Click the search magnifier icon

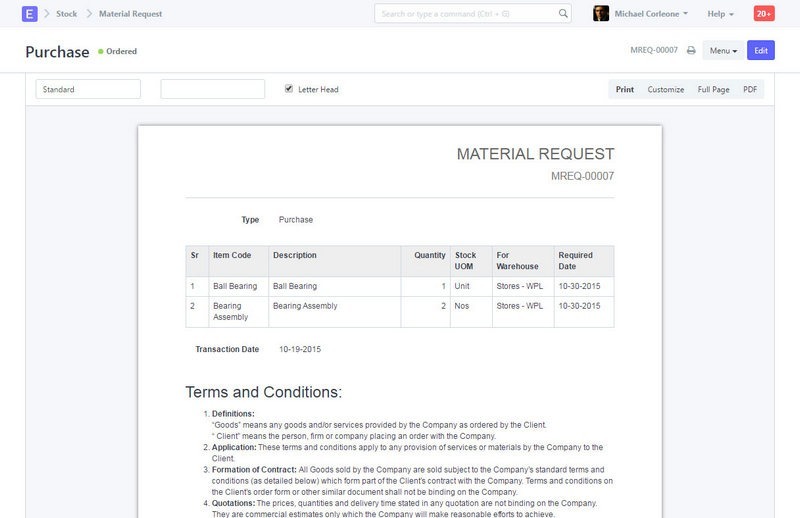click(x=564, y=14)
